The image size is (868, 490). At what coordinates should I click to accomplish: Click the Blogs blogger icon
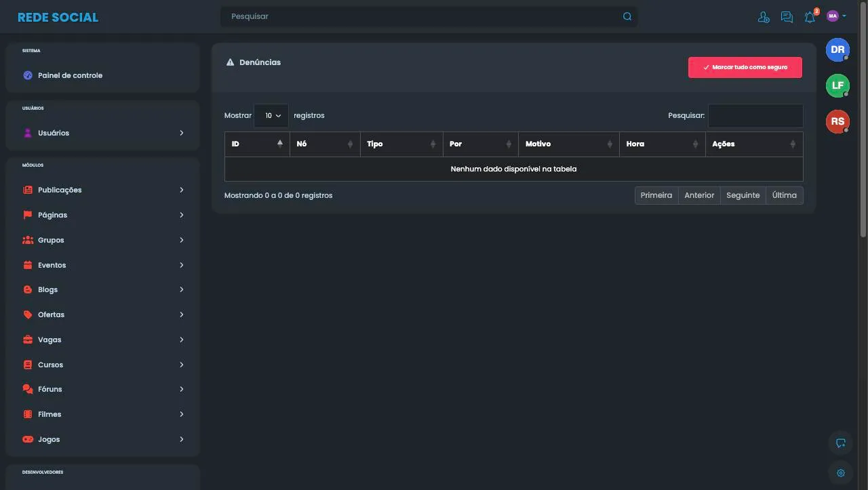coord(28,289)
